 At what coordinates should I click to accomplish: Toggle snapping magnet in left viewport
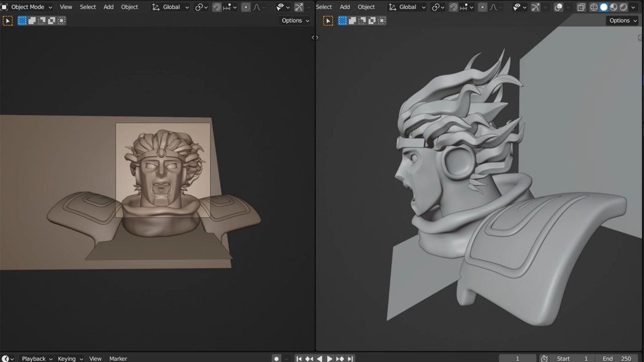(x=217, y=7)
